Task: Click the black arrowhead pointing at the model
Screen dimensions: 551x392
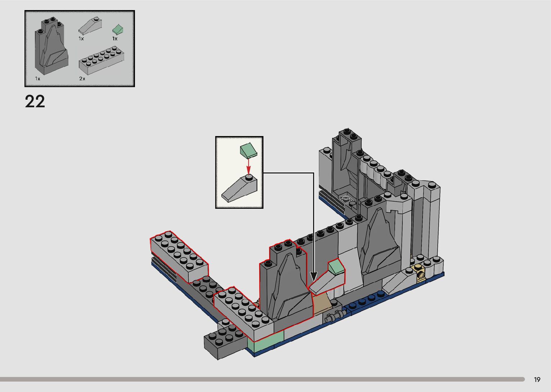Action: [313, 276]
